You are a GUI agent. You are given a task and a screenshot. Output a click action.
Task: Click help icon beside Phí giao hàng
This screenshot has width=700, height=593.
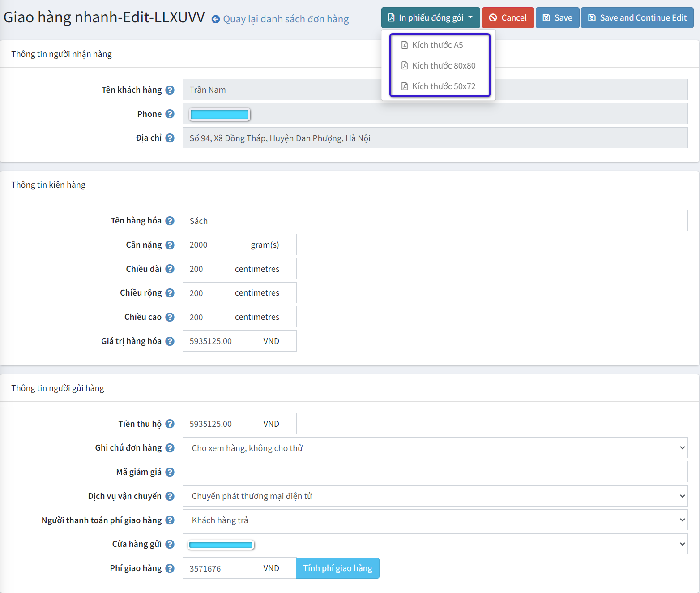[170, 568]
